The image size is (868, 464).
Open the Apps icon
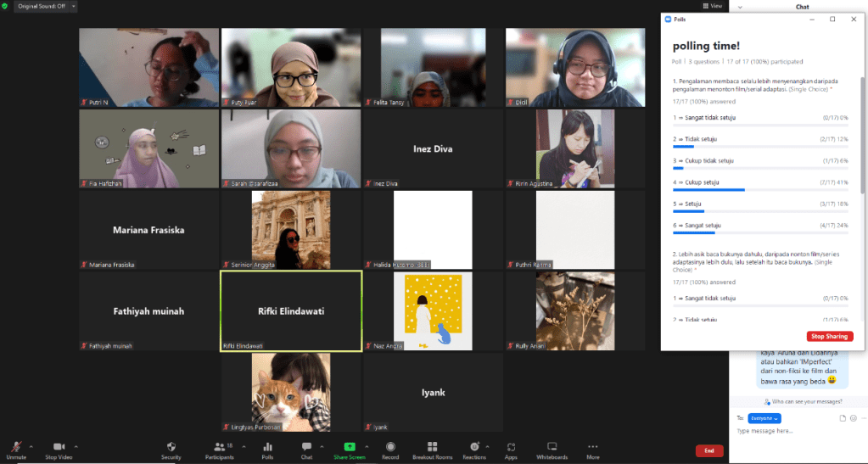[x=511, y=446]
